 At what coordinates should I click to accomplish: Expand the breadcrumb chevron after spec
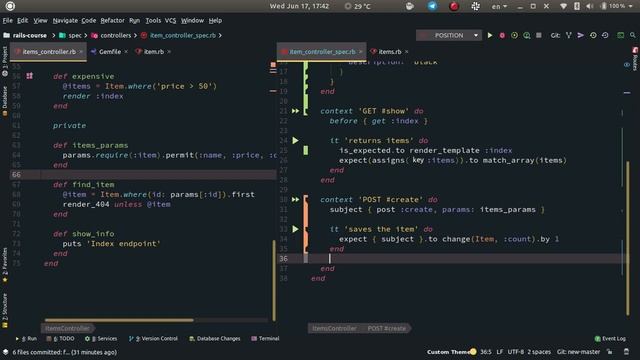pyautogui.click(x=86, y=36)
